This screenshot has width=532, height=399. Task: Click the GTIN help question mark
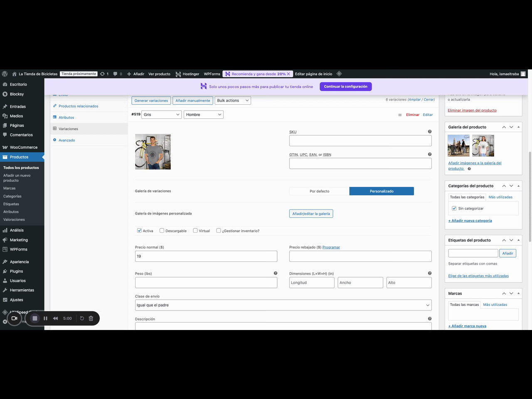tap(430, 154)
